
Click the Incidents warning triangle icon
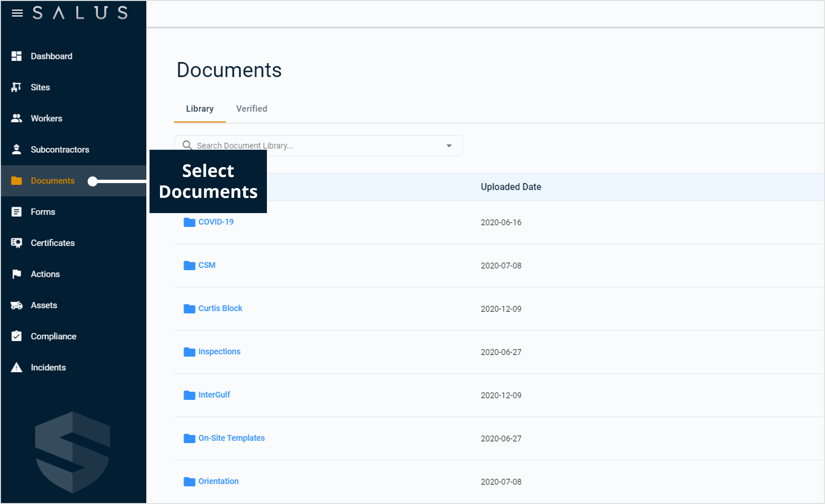click(x=16, y=367)
